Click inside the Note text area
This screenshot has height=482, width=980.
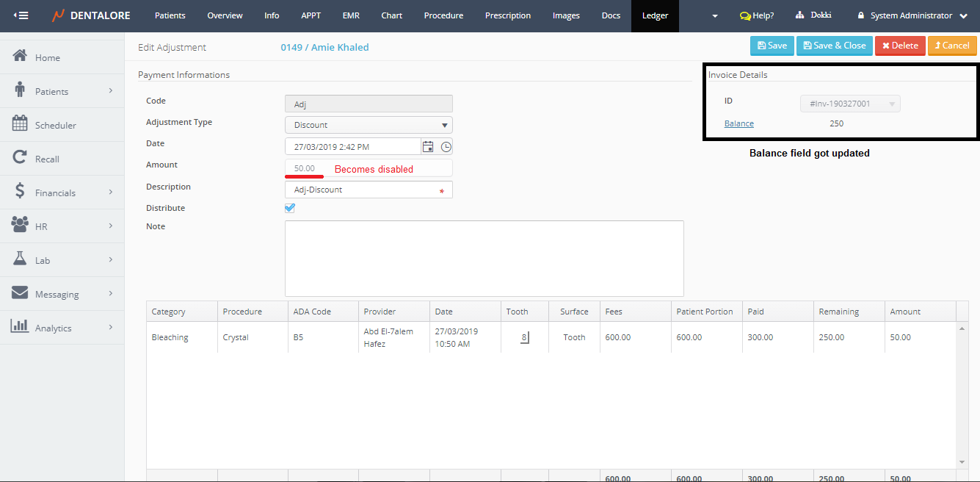click(484, 258)
